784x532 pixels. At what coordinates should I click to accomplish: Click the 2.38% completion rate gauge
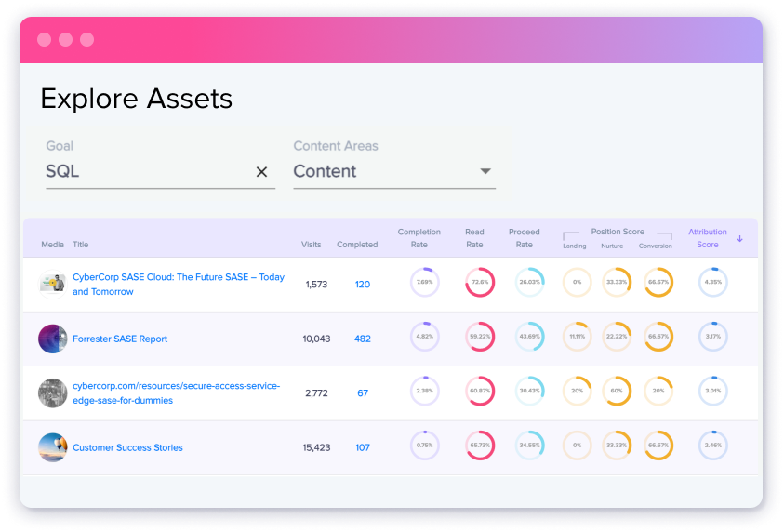(x=424, y=391)
